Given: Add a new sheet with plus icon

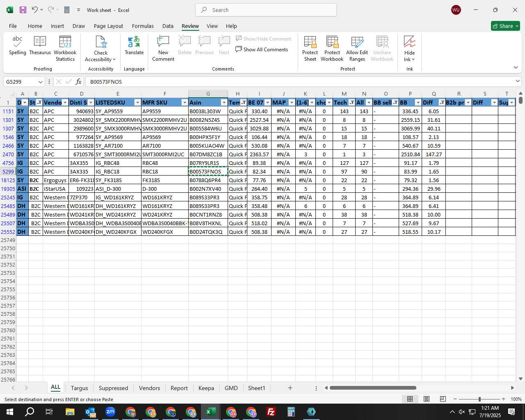Looking at the screenshot, I should pyautogui.click(x=290, y=388).
